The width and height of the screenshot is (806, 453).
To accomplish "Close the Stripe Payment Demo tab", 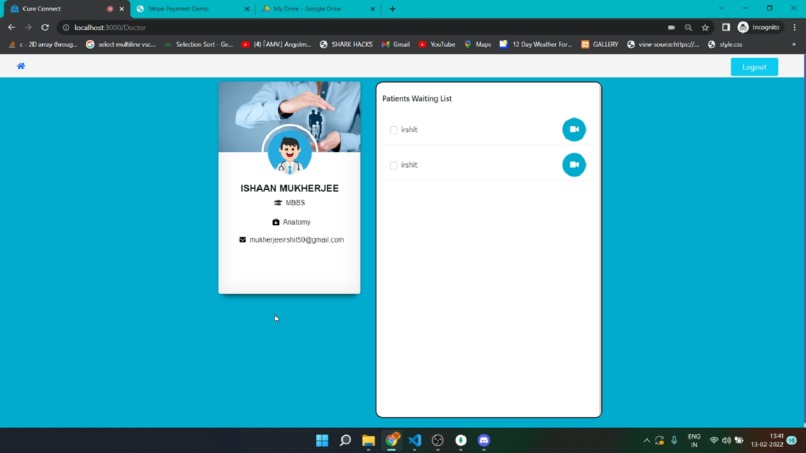I will point(247,9).
